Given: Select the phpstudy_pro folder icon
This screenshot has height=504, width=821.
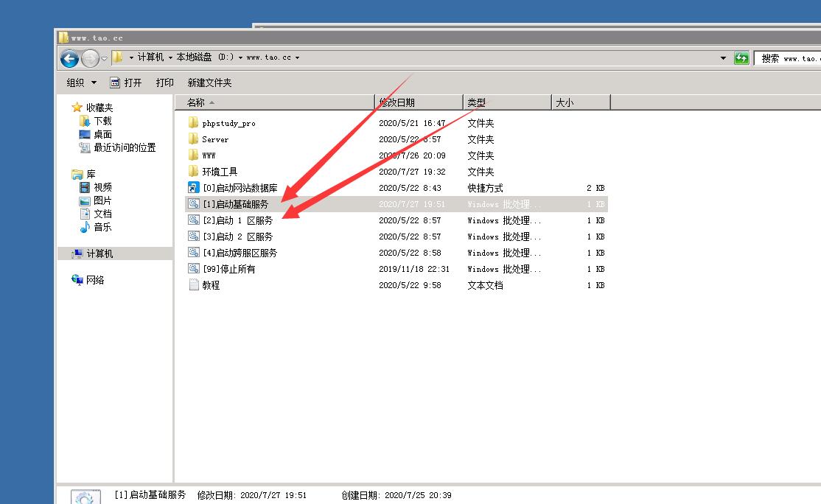Looking at the screenshot, I should pos(193,123).
